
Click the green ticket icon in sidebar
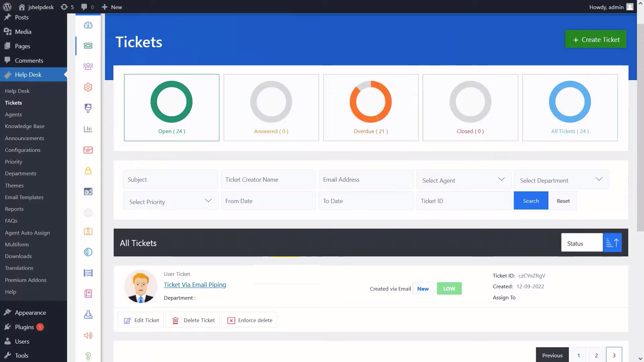[x=88, y=46]
